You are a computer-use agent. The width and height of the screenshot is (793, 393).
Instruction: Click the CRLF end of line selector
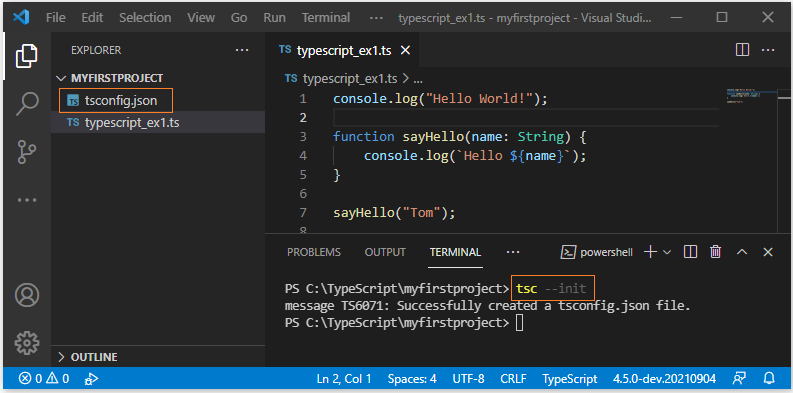[513, 379]
